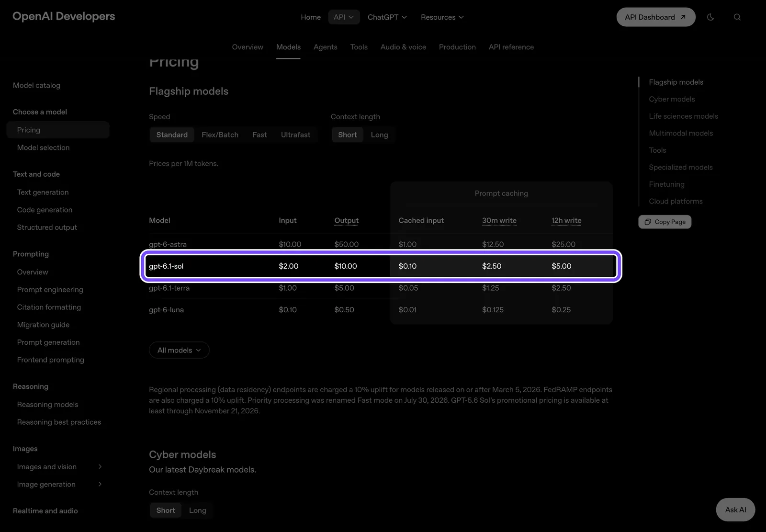The width and height of the screenshot is (766, 532).
Task: Open the API Dashboard button
Action: click(x=656, y=17)
